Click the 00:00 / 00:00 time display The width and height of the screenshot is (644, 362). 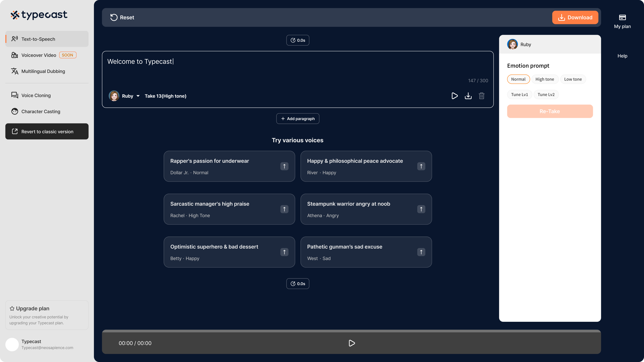tap(135, 343)
